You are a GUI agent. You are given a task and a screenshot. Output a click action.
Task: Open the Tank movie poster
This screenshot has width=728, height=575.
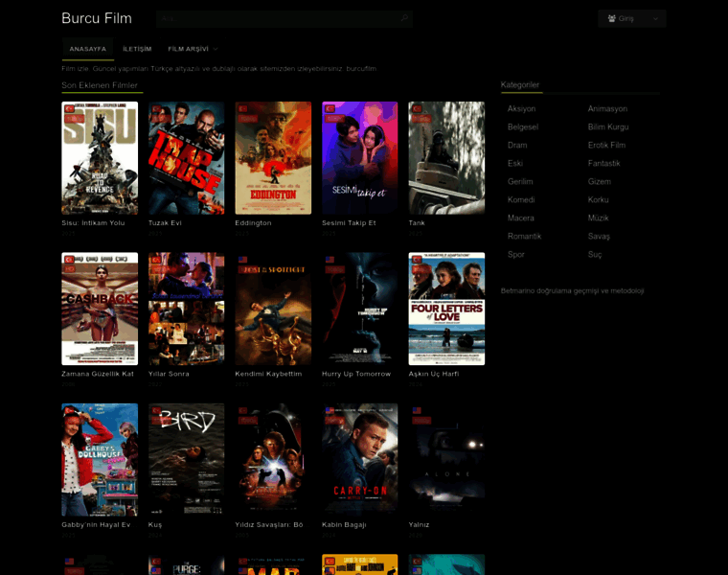pos(446,158)
